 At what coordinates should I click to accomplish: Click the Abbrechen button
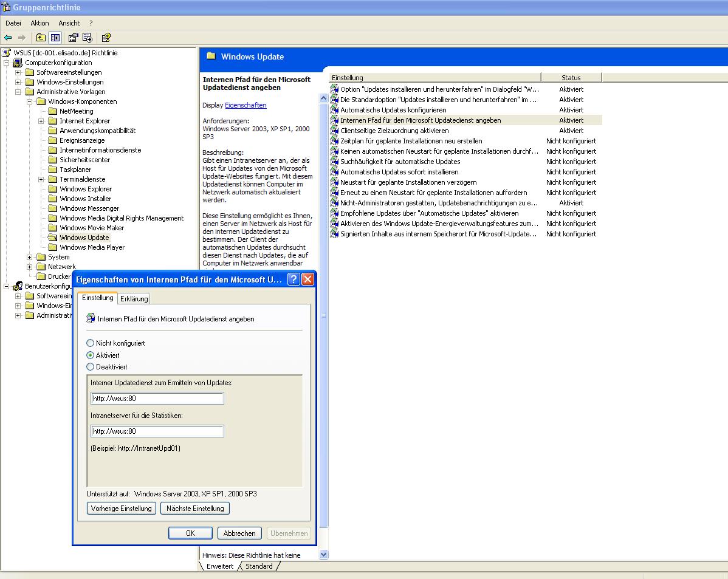[x=239, y=533]
